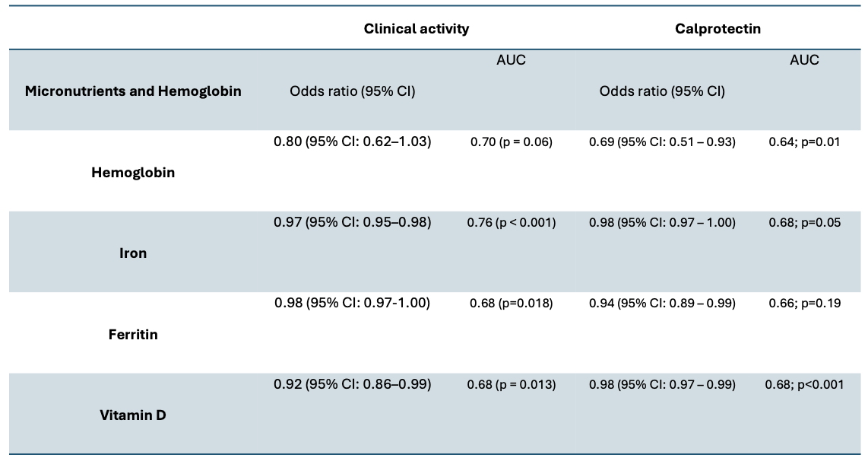Viewport: 868px width, 458px height.
Task: Click the Iron row label
Action: [133, 253]
